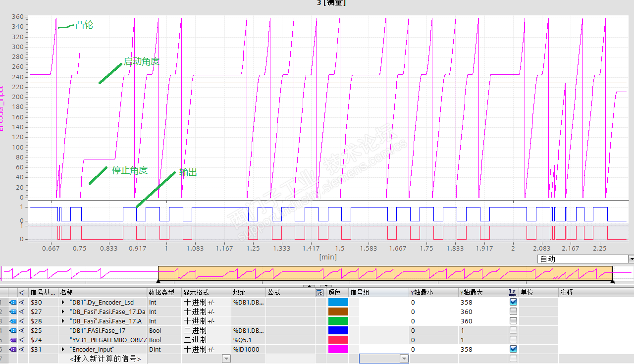
Task: Click the Y-scale 100% header icon
Action: 513,293
